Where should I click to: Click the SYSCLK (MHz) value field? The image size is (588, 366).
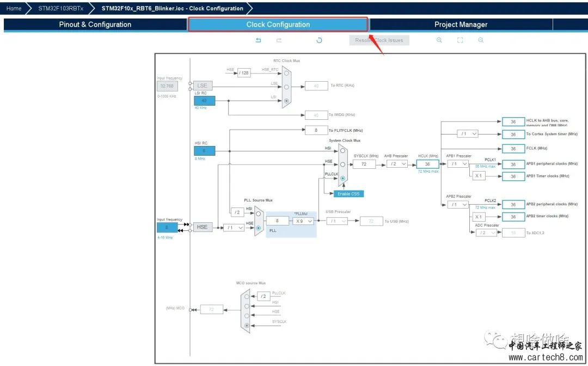pos(364,164)
